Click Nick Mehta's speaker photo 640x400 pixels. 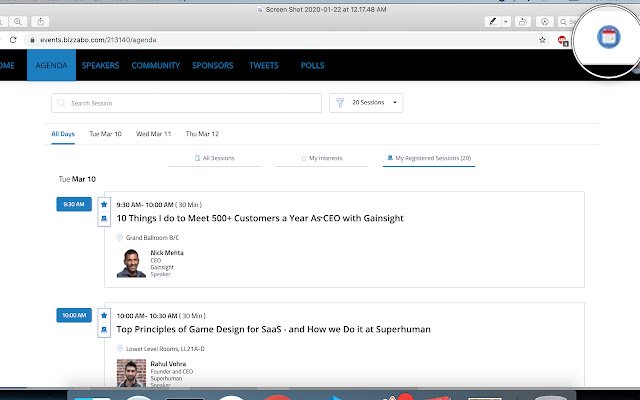pos(131,263)
